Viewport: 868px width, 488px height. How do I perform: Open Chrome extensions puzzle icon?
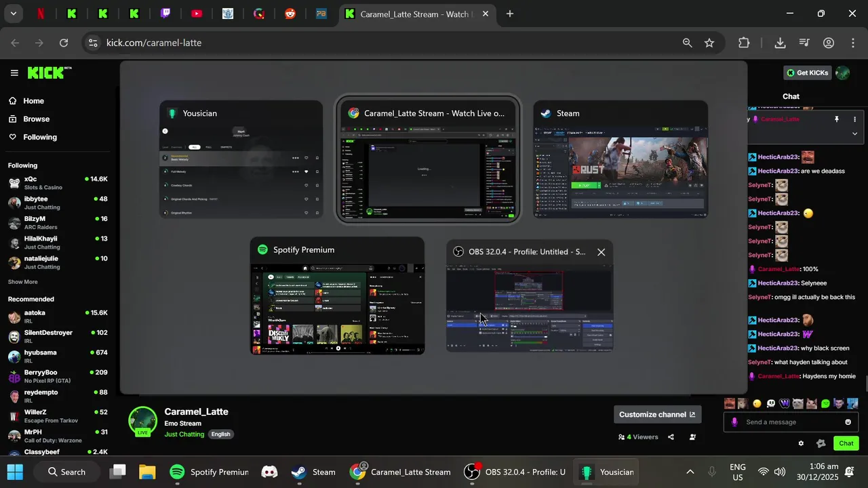click(744, 43)
